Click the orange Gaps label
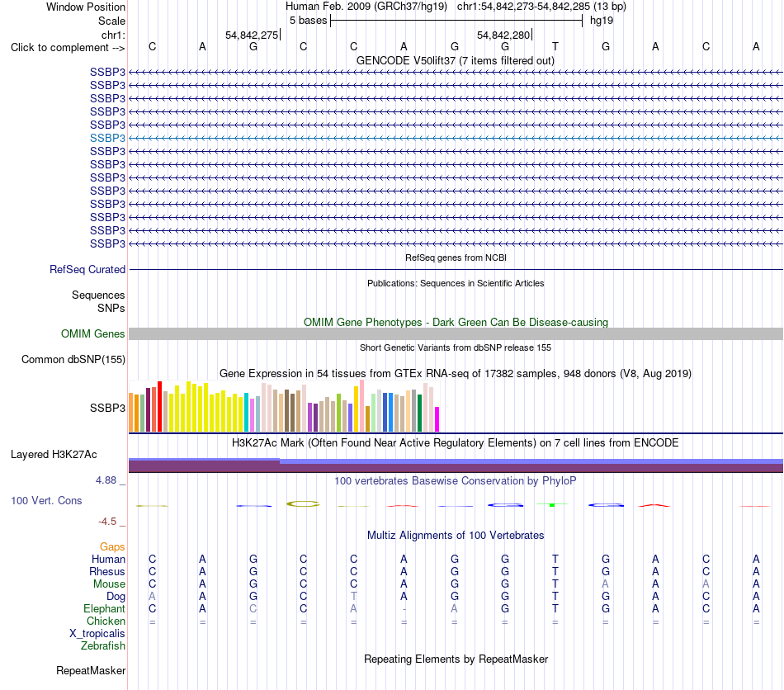 point(112,546)
